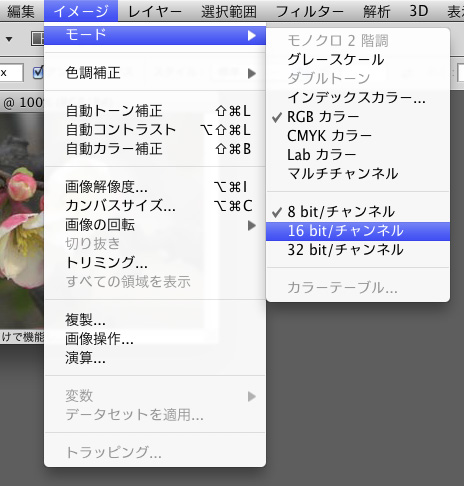
Task: Expand the 色調補正 submenu
Action: point(155,73)
